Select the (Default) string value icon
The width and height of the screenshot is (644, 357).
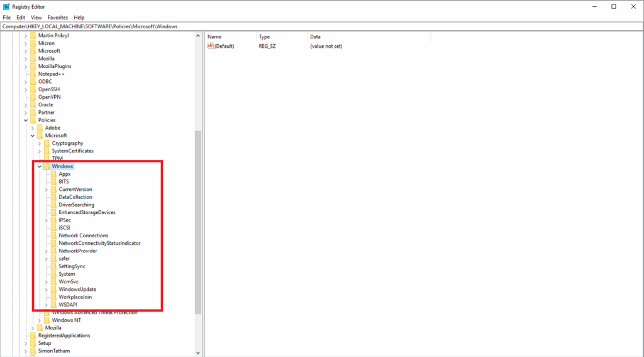click(210, 46)
